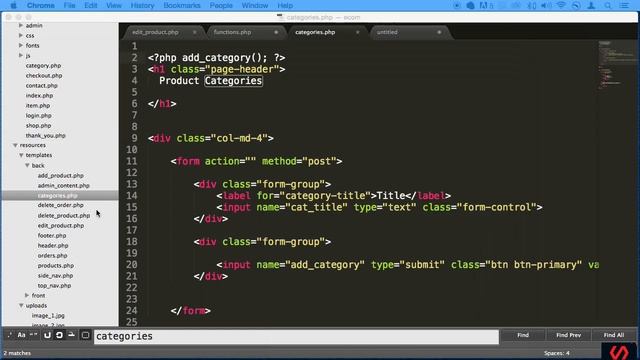Close the functions.php tab
The height and width of the screenshot is (360, 640).
coord(276,32)
